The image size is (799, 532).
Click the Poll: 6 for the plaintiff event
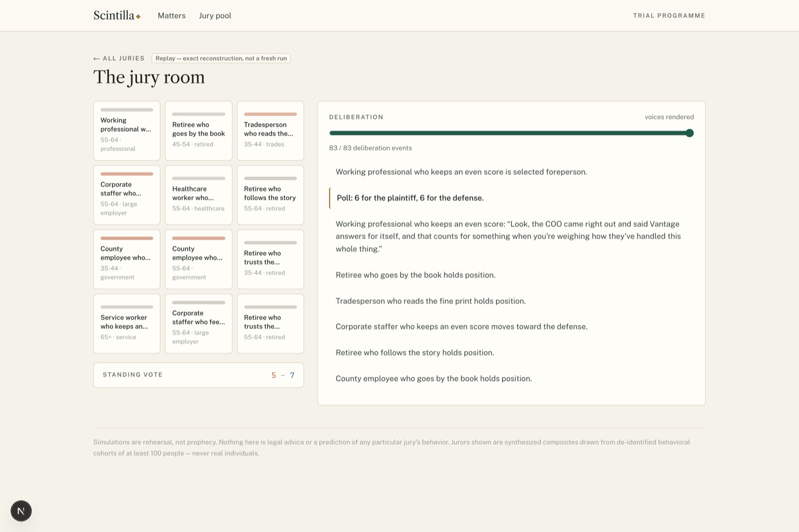pyautogui.click(x=410, y=198)
